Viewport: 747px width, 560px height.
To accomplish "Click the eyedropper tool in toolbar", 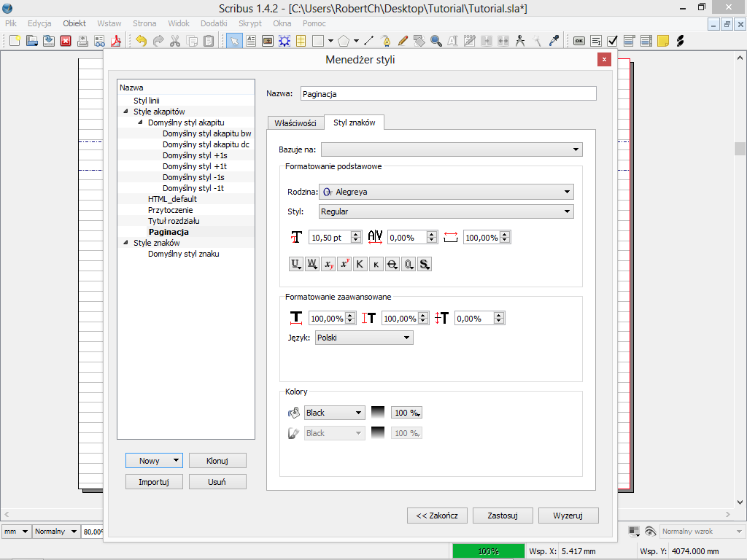I will click(554, 41).
